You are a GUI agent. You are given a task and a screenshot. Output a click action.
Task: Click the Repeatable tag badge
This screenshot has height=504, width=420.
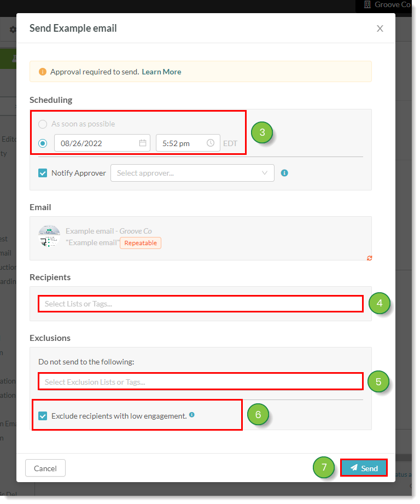(x=141, y=243)
